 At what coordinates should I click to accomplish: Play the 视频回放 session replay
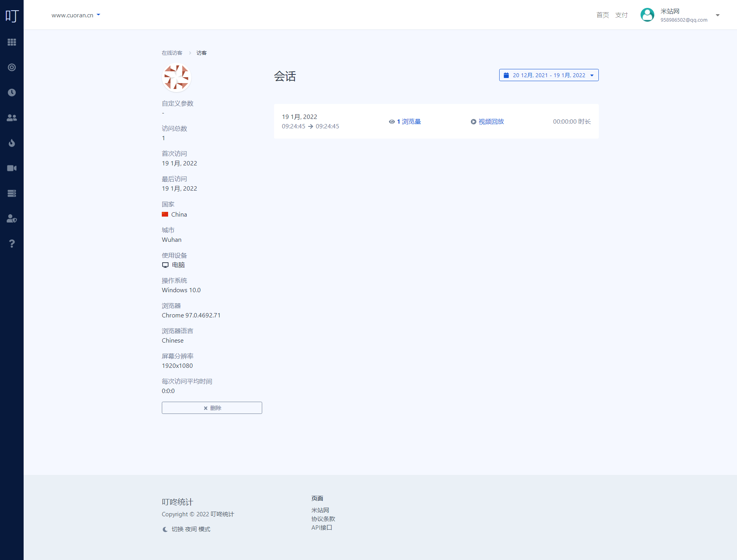(x=487, y=122)
